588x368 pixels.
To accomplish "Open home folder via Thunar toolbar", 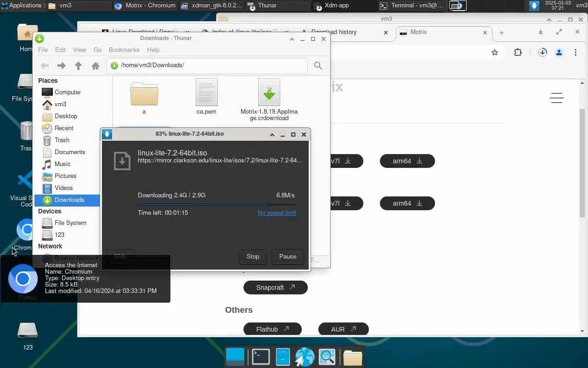I will 96,66.
